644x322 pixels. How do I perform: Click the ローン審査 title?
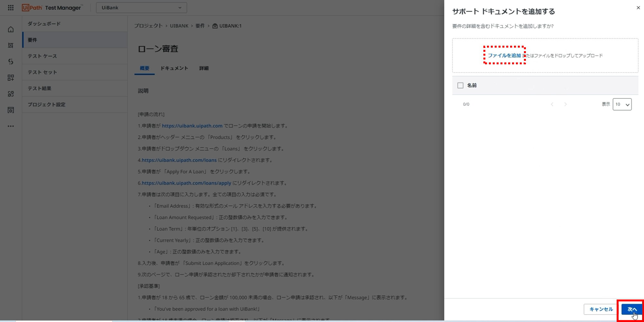(158, 49)
